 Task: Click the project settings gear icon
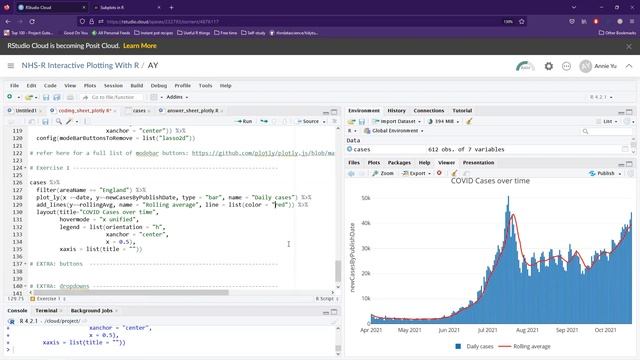[x=549, y=66]
